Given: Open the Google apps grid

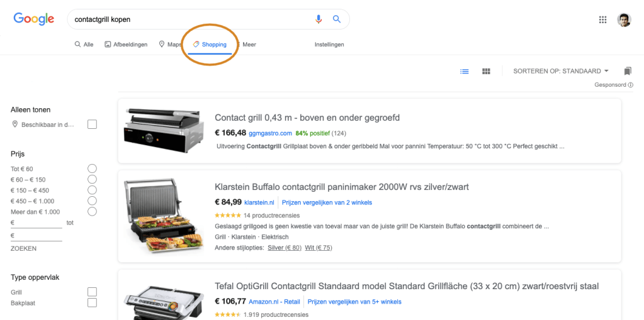Looking at the screenshot, I should click(x=602, y=19).
